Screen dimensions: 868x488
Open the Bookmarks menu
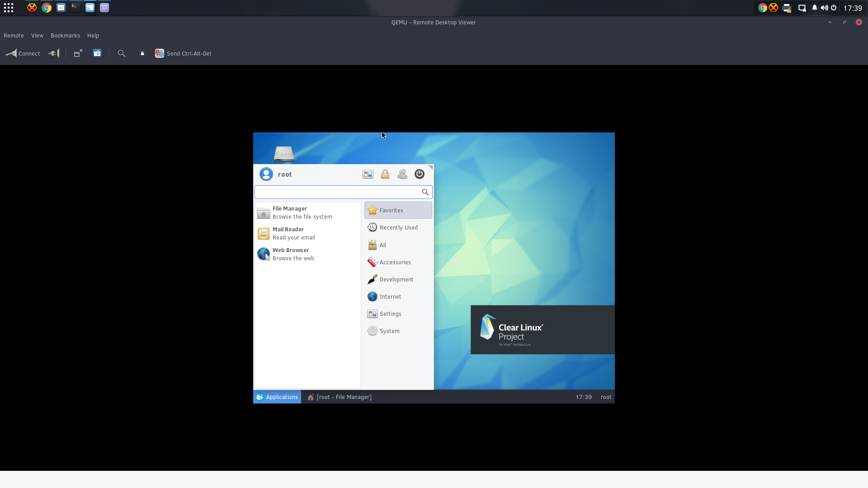65,36
